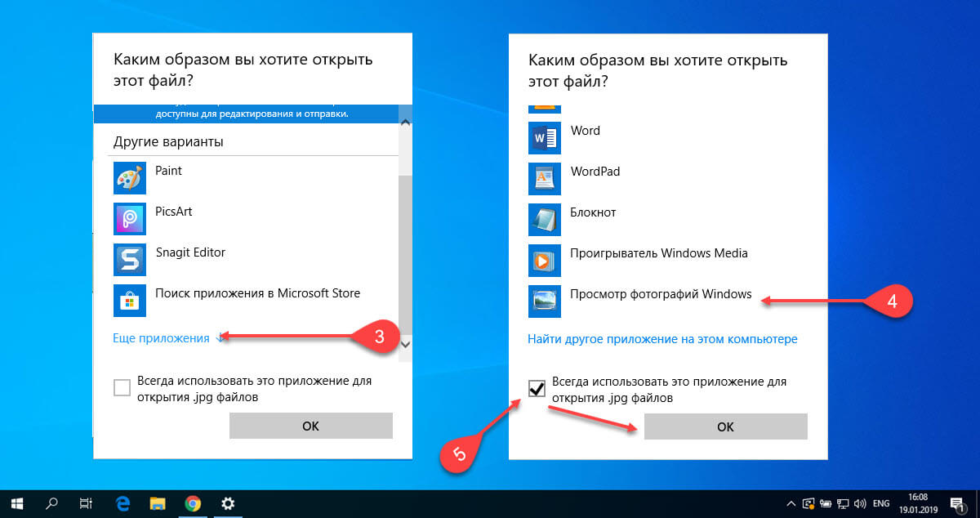Open Найти другое приложение на этом компьютере
Screen dimensions: 980x518
click(x=662, y=339)
